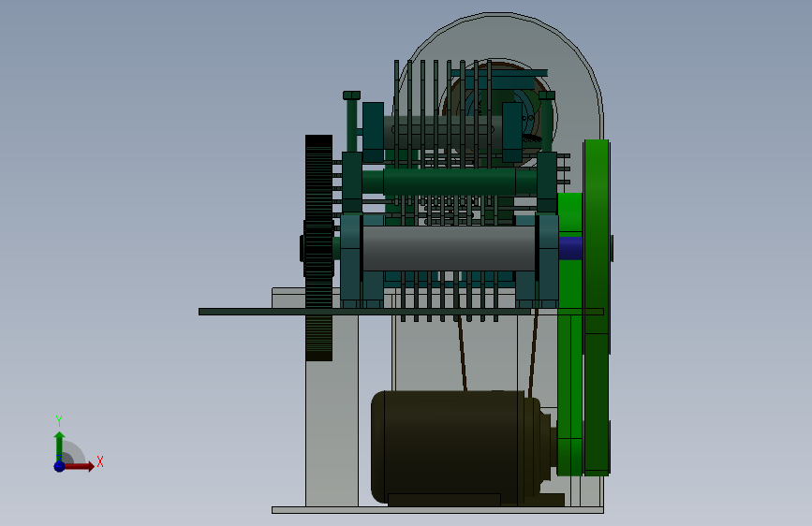Select the large green pulley wheel
The width and height of the screenshot is (812, 526).
tap(597, 307)
